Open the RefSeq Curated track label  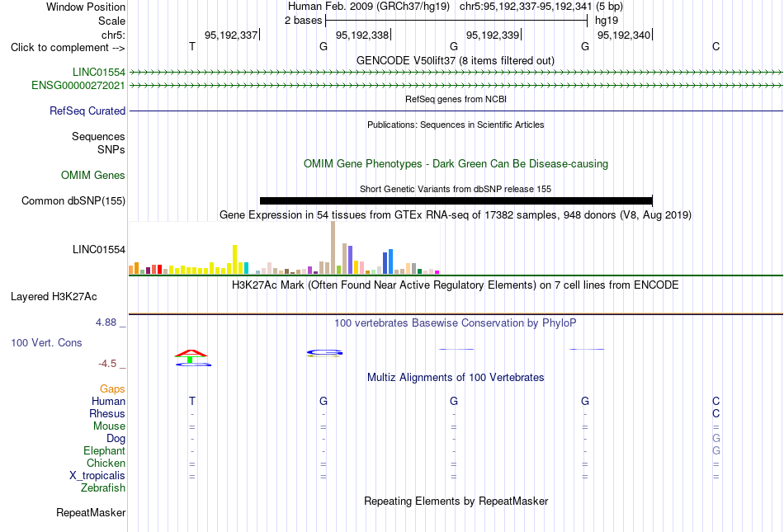pos(87,111)
